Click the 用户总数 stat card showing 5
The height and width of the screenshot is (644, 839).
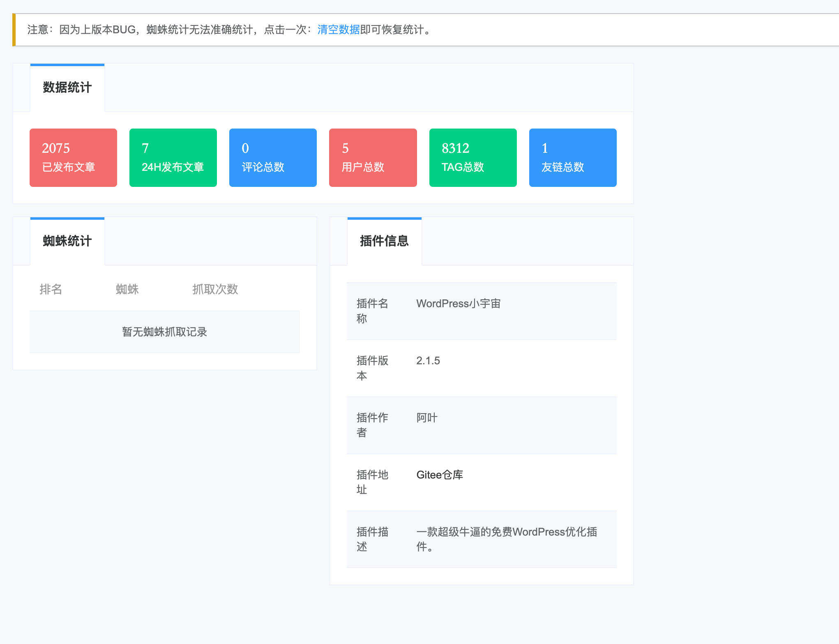(373, 157)
